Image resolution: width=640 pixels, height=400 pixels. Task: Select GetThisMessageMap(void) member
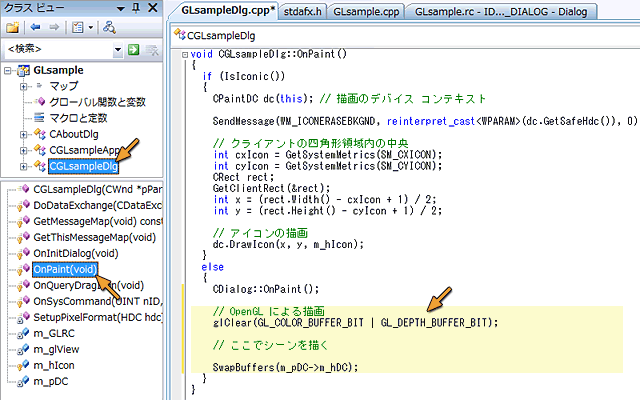(x=94, y=237)
